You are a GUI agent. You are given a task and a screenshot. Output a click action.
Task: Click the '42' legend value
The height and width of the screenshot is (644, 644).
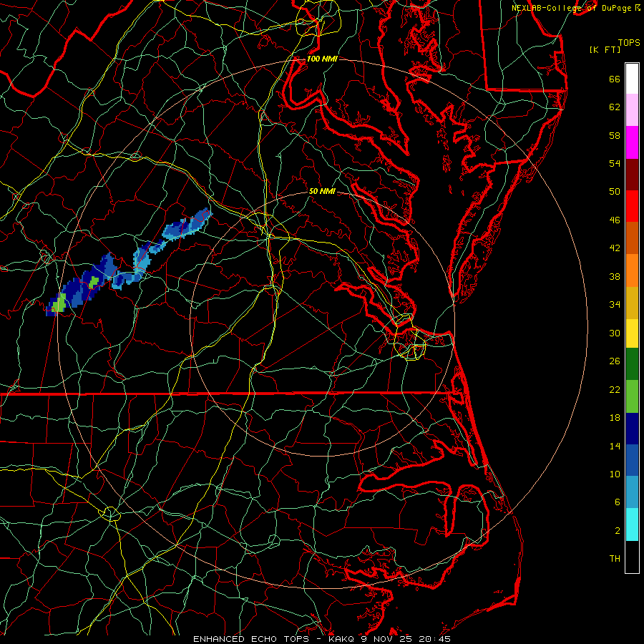point(615,248)
